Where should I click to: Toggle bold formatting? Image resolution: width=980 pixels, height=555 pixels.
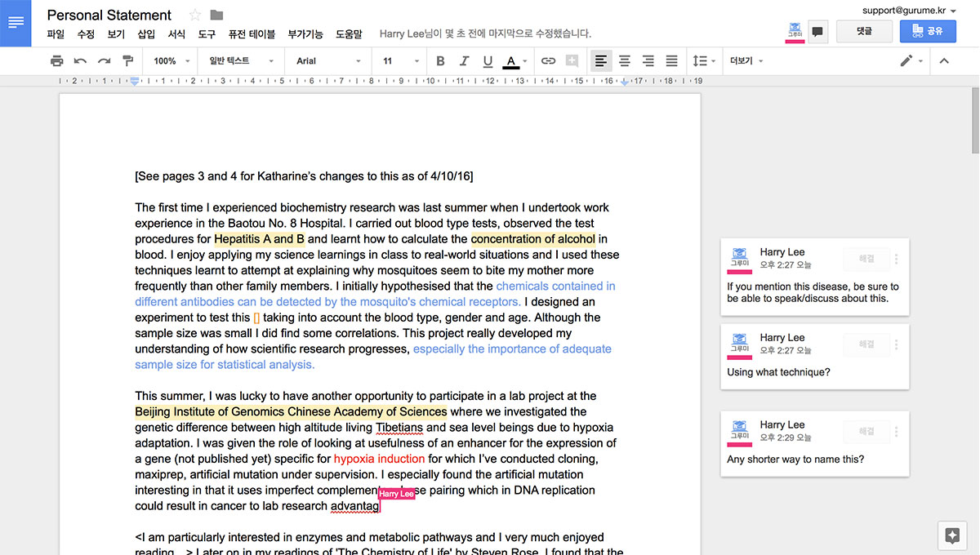[440, 61]
